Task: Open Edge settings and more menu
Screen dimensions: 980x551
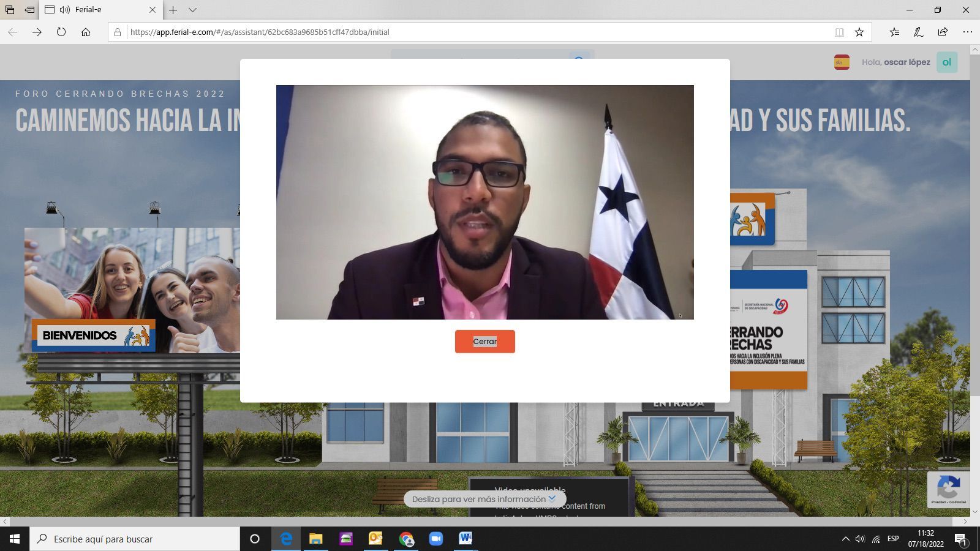Action: pyautogui.click(x=967, y=32)
